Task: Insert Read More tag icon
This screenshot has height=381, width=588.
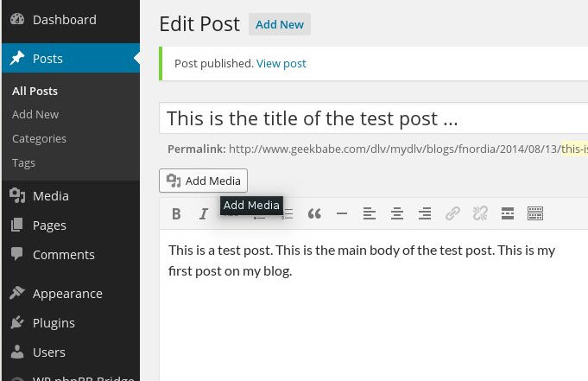Action: (x=508, y=213)
